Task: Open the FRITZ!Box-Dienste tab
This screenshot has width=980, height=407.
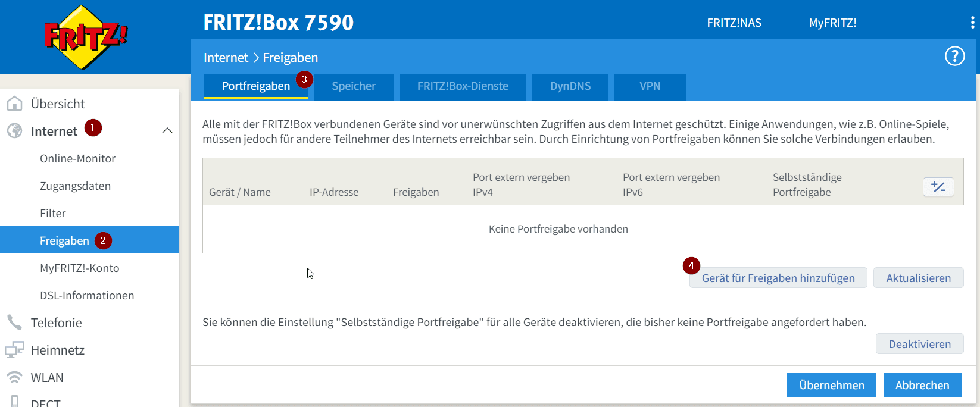Action: point(463,86)
